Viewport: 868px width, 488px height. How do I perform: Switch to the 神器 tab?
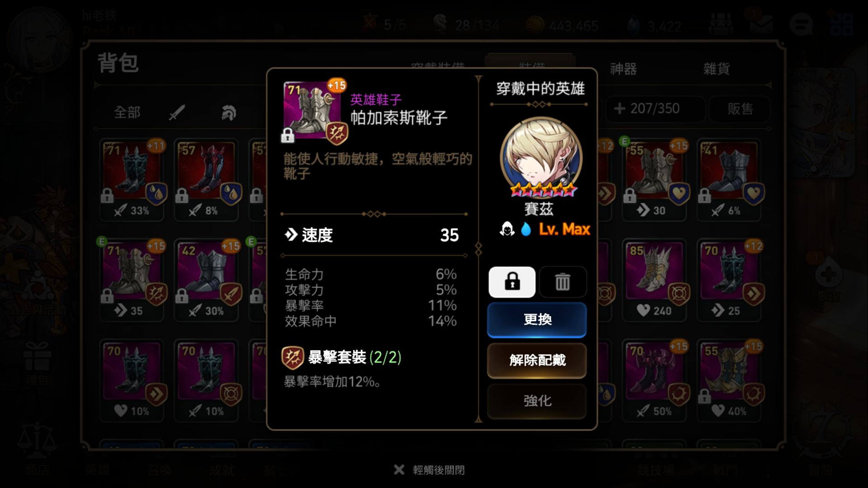coord(623,69)
